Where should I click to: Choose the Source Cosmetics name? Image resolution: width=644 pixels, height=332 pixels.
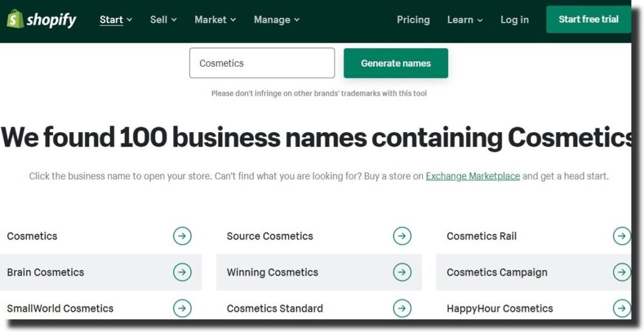tap(270, 236)
